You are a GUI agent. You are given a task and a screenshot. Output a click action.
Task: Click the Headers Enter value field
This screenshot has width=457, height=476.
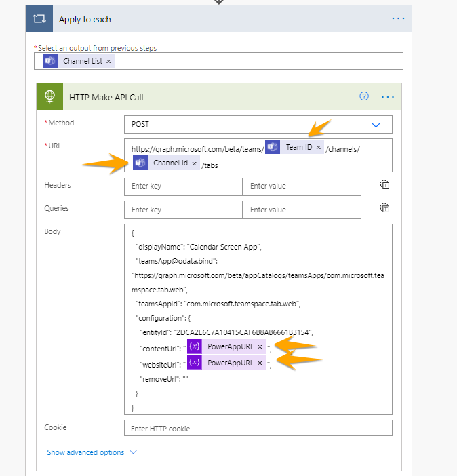pos(302,186)
